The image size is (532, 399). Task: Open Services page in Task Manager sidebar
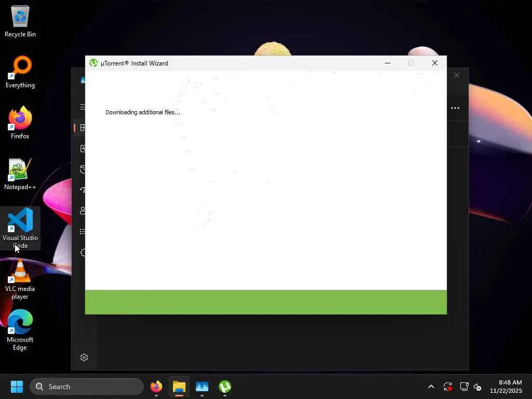pyautogui.click(x=82, y=252)
